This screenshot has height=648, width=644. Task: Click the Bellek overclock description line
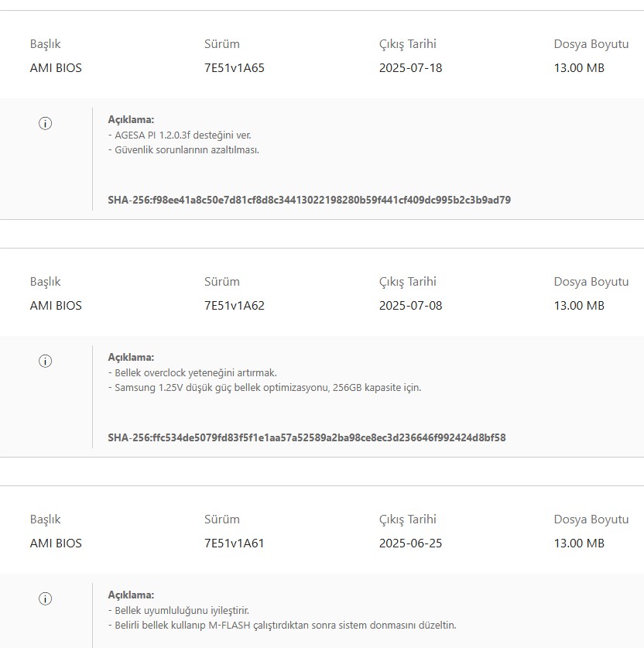[x=192, y=372]
